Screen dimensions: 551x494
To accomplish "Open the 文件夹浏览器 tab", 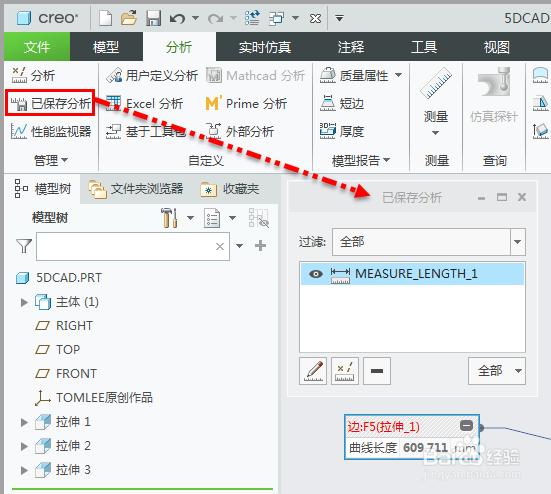I will 136,189.
